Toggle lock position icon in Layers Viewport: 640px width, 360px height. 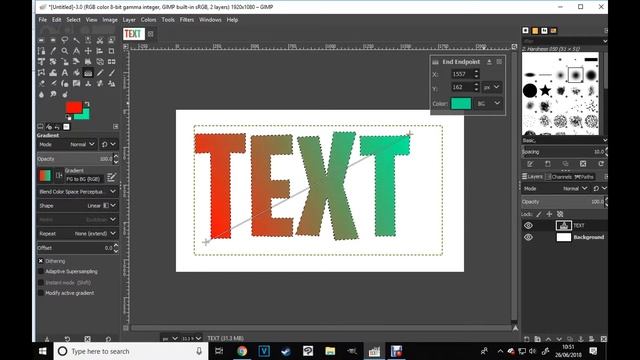[x=549, y=214]
